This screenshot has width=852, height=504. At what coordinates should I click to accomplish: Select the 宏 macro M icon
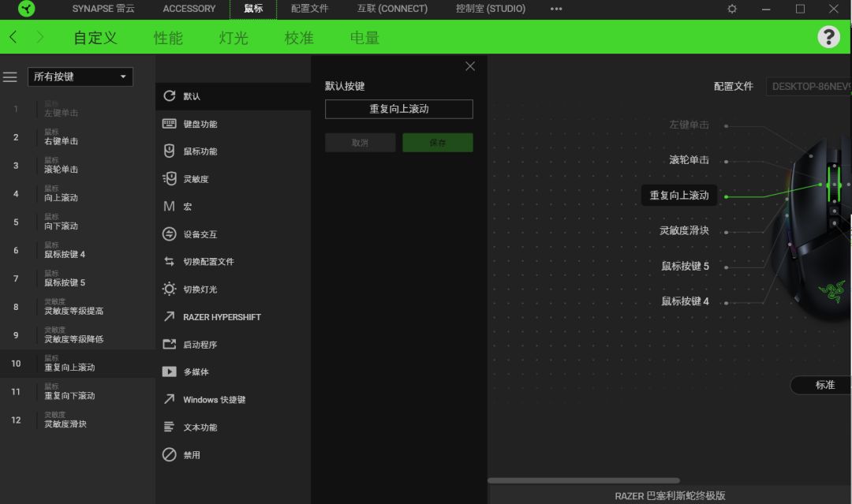pyautogui.click(x=169, y=207)
